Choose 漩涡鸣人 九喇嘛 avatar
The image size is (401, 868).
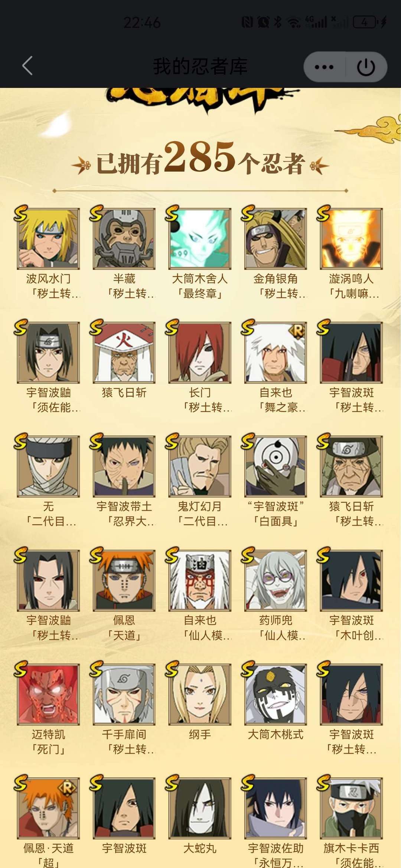351,239
